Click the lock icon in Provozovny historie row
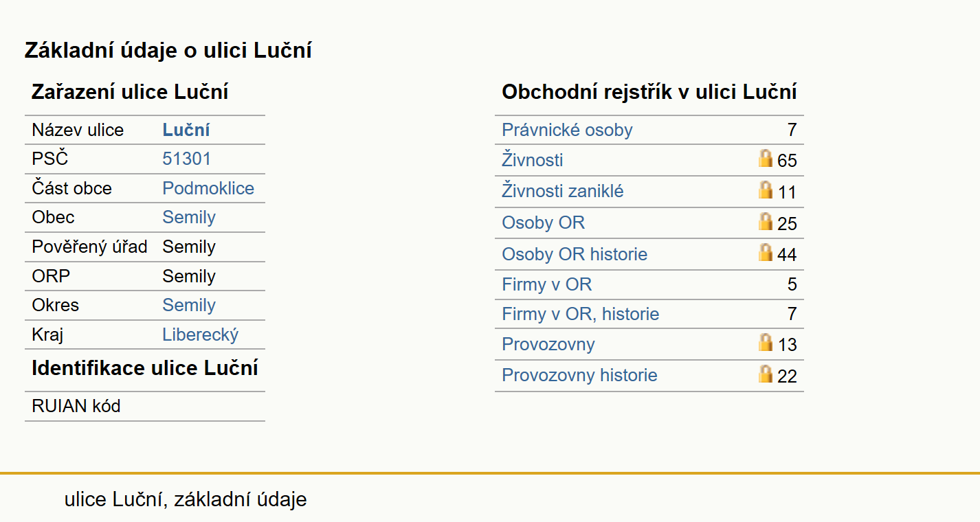 tap(766, 374)
